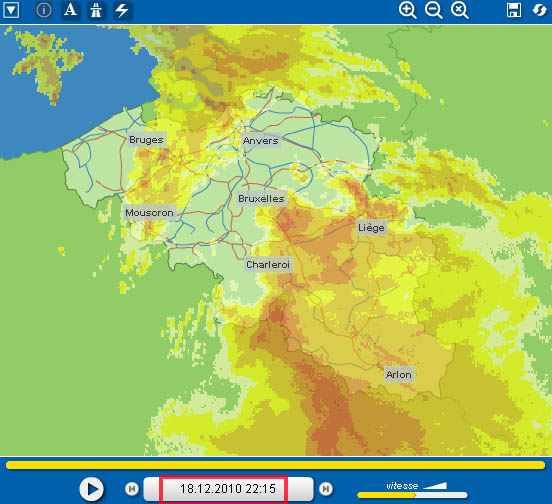Toggle city labels with the A icon
552x504 pixels.
70,10
